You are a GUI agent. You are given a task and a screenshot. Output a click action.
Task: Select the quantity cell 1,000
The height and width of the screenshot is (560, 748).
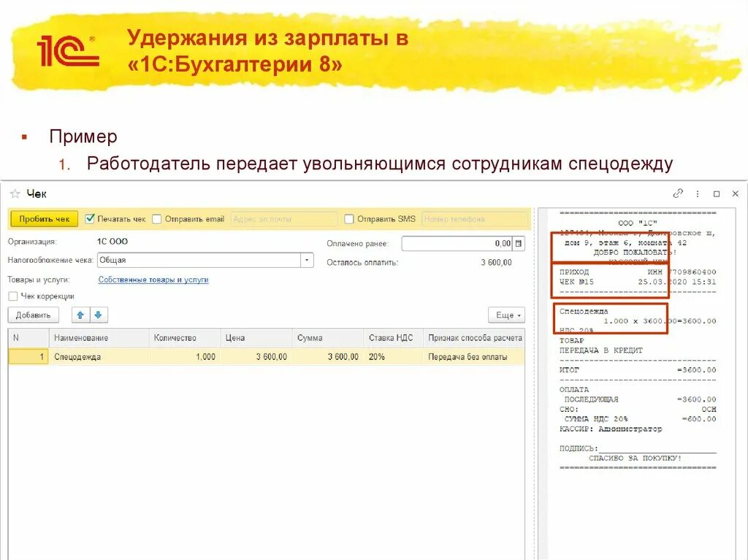tap(184, 357)
